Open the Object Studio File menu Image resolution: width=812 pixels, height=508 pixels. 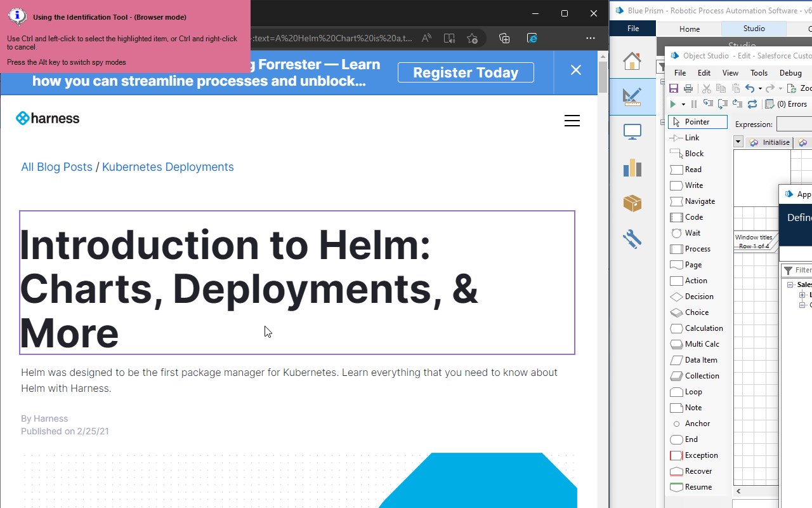pos(680,73)
